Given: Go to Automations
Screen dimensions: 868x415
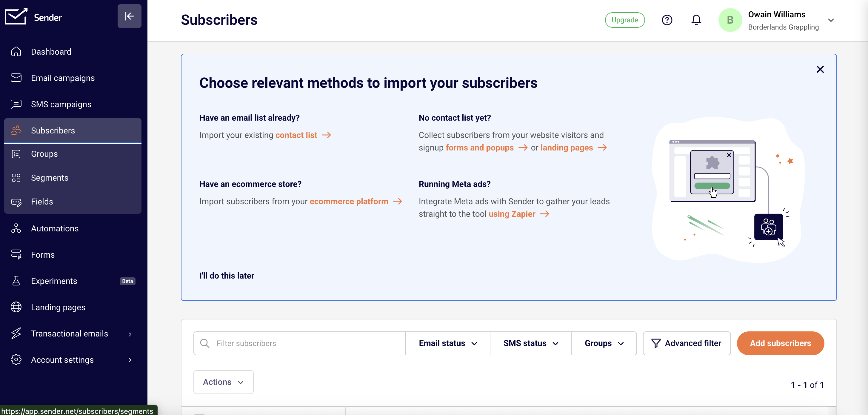Looking at the screenshot, I should coord(73,228).
